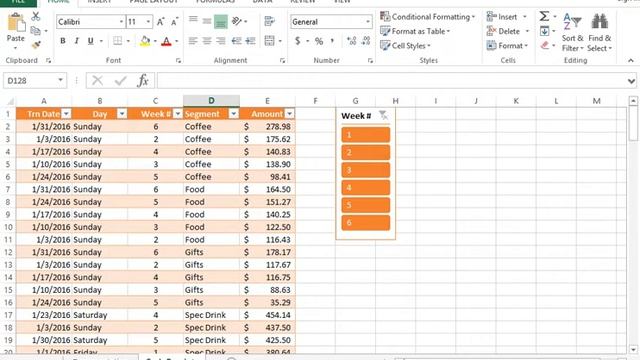
Task: Click the Clear eraser icon
Action: coord(544,46)
